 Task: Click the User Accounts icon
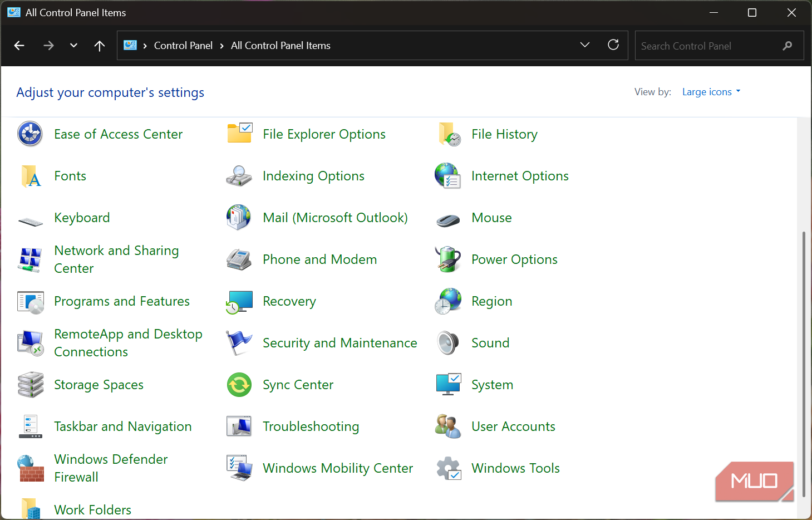[449, 426]
